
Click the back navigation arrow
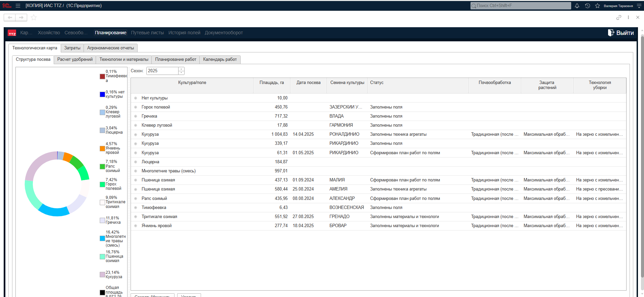click(10, 17)
